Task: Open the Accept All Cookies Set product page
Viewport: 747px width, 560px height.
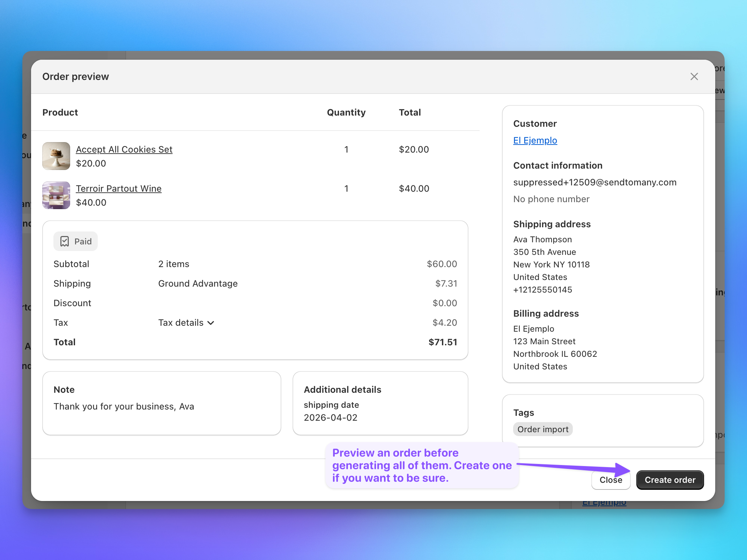Action: click(x=124, y=149)
